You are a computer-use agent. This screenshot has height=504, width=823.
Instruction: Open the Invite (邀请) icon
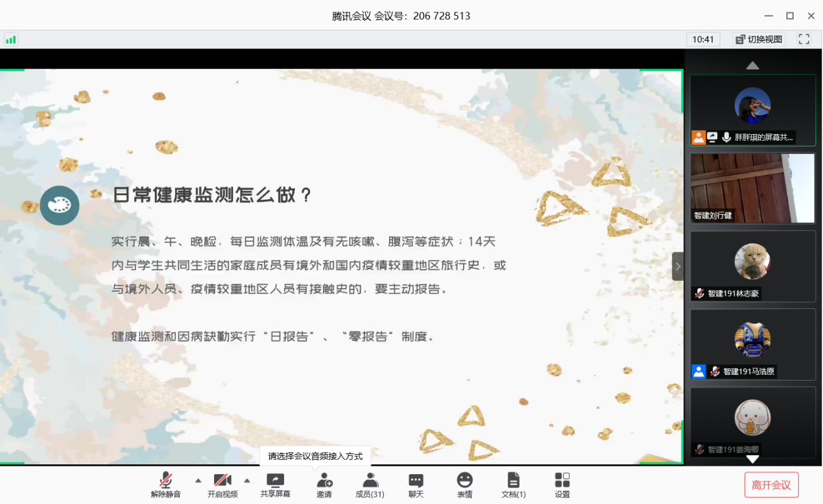pos(324,481)
